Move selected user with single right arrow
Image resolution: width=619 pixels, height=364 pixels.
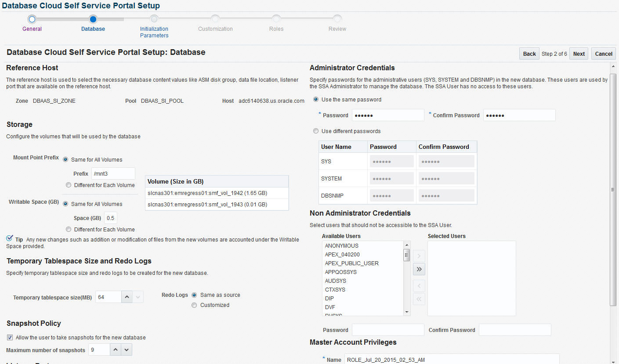tap(419, 256)
